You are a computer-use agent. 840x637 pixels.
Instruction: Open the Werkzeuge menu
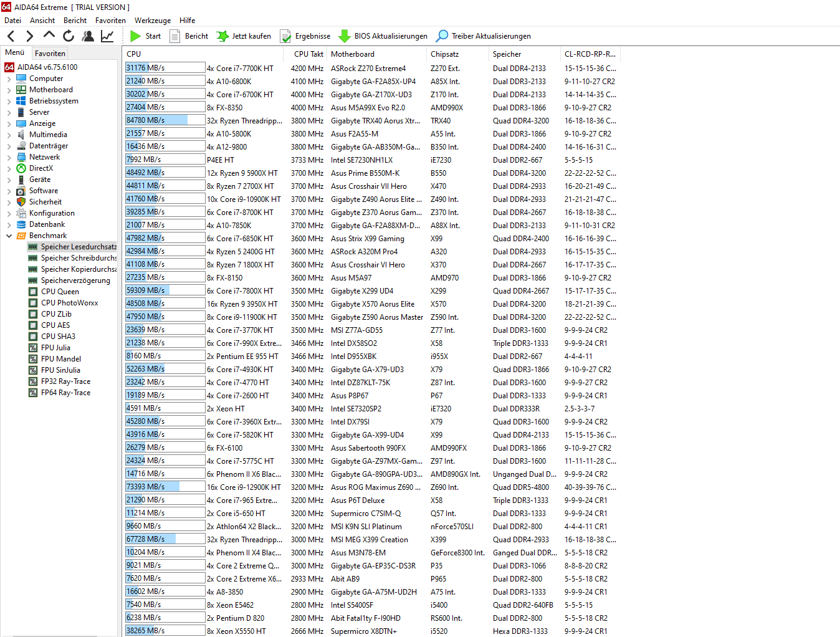click(153, 21)
